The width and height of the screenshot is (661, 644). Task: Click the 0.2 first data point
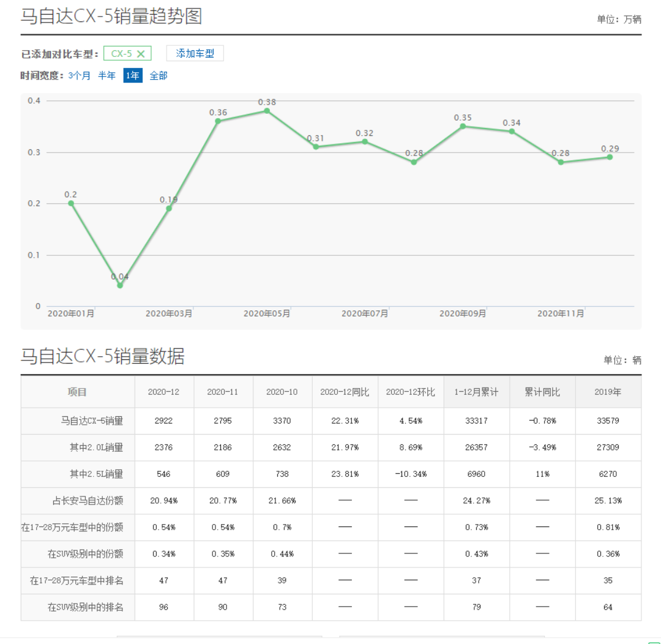click(71, 203)
